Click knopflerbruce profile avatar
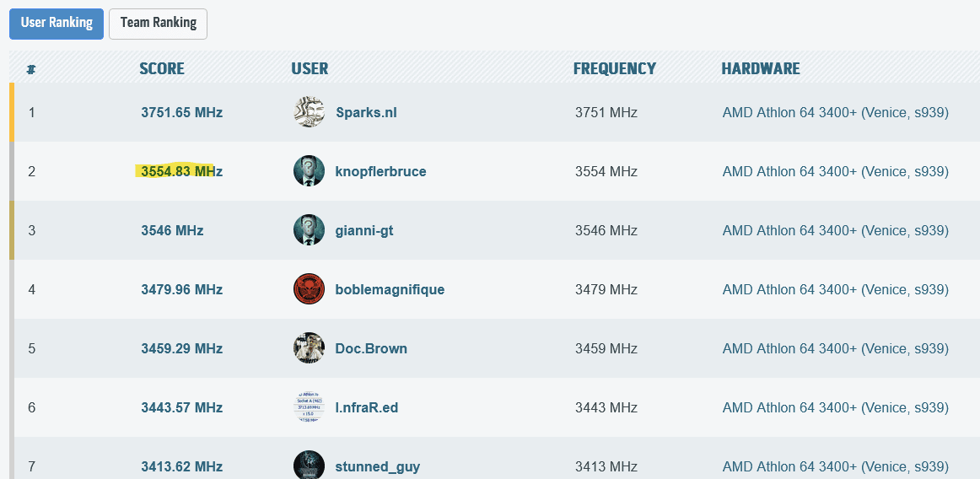Screen dimensions: 980x479 click(309, 170)
